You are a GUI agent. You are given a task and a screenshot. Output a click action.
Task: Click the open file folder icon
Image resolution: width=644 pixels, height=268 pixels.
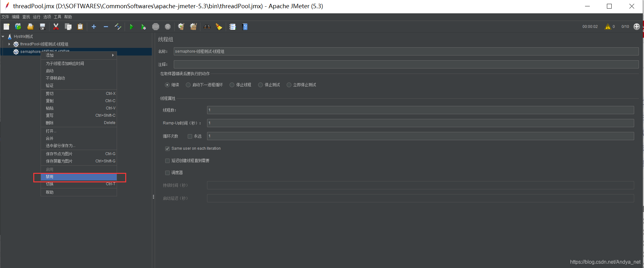[x=30, y=27]
